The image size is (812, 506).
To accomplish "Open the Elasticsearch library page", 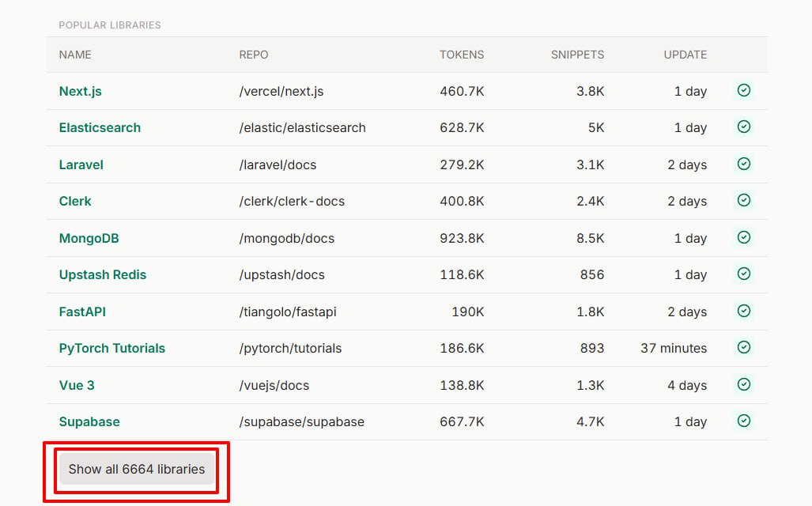I will [x=100, y=127].
